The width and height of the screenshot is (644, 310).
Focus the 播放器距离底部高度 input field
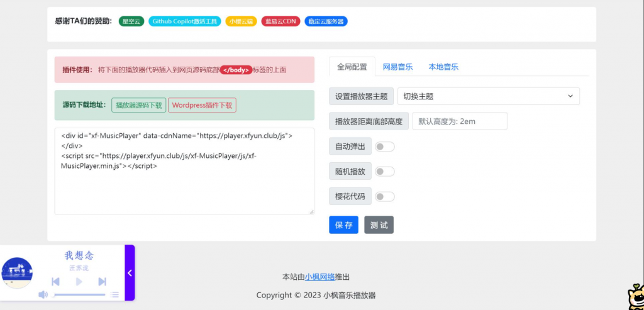460,121
